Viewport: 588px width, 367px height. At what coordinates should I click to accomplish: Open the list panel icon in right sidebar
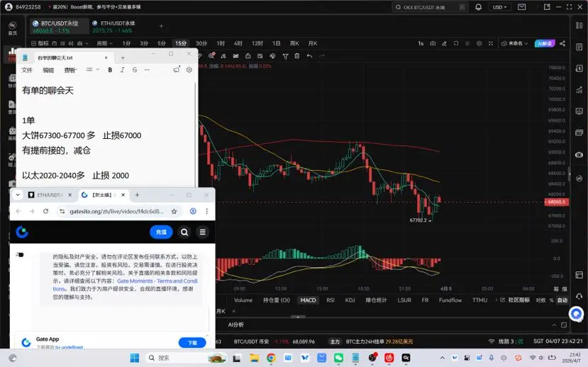(x=579, y=26)
